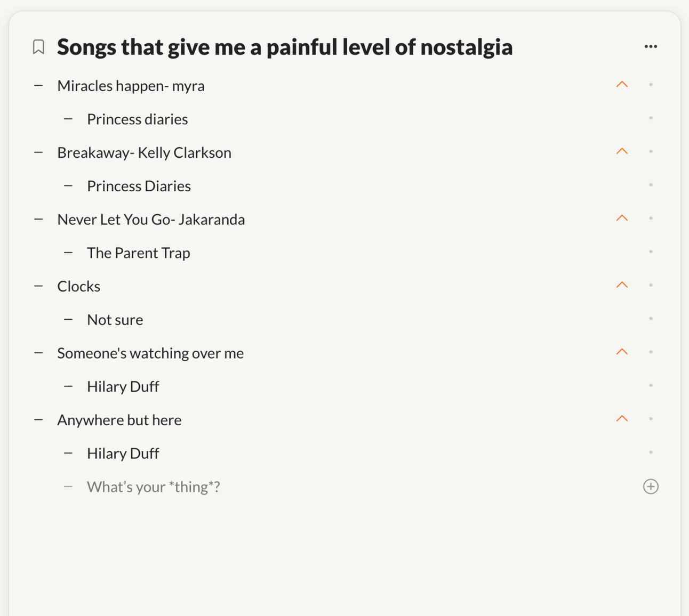Click the dot beside The Parent Trap
Image resolution: width=689 pixels, height=616 pixels.
[651, 252]
